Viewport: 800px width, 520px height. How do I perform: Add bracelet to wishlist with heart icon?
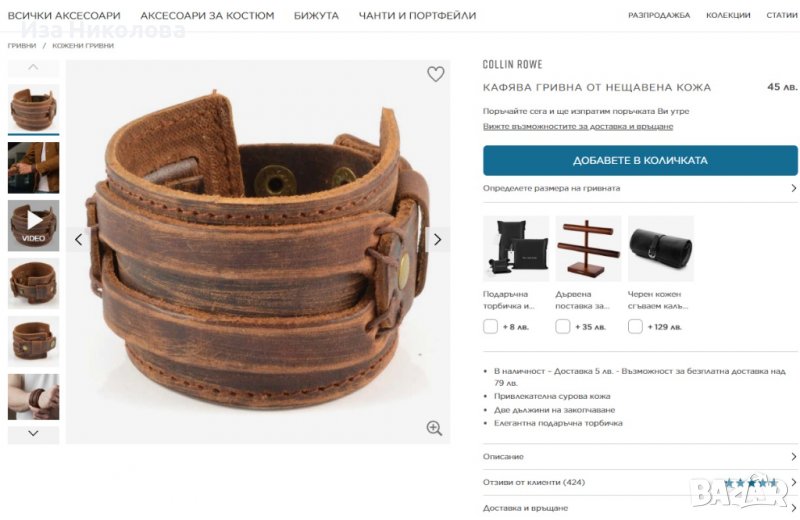pyautogui.click(x=435, y=74)
